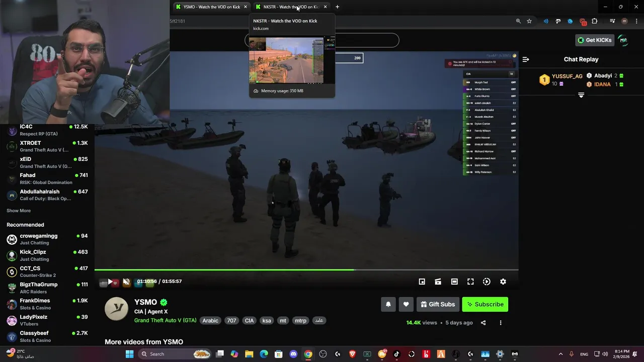Open Brave browser from the taskbar

point(352,354)
